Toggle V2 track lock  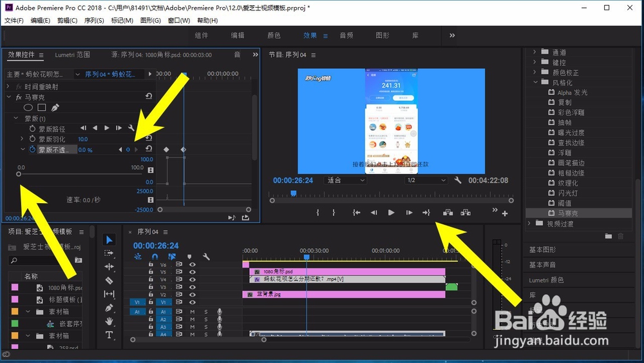(151, 295)
